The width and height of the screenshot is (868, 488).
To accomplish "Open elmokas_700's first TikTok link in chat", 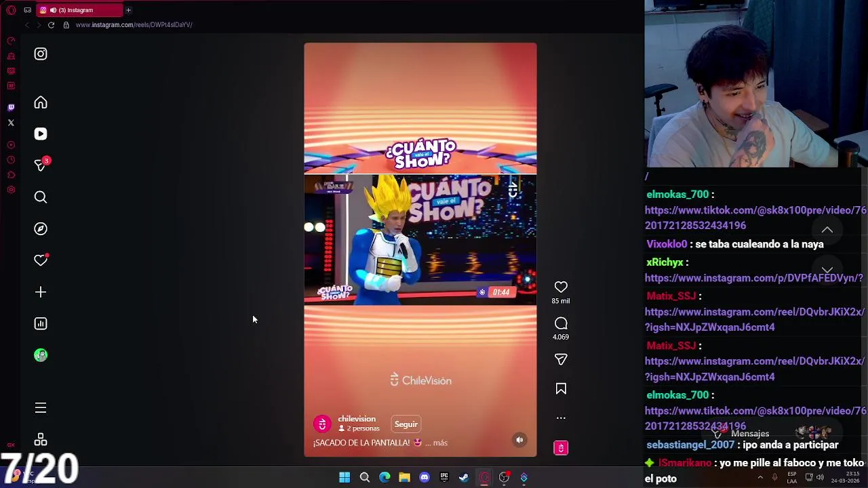I will click(x=755, y=218).
